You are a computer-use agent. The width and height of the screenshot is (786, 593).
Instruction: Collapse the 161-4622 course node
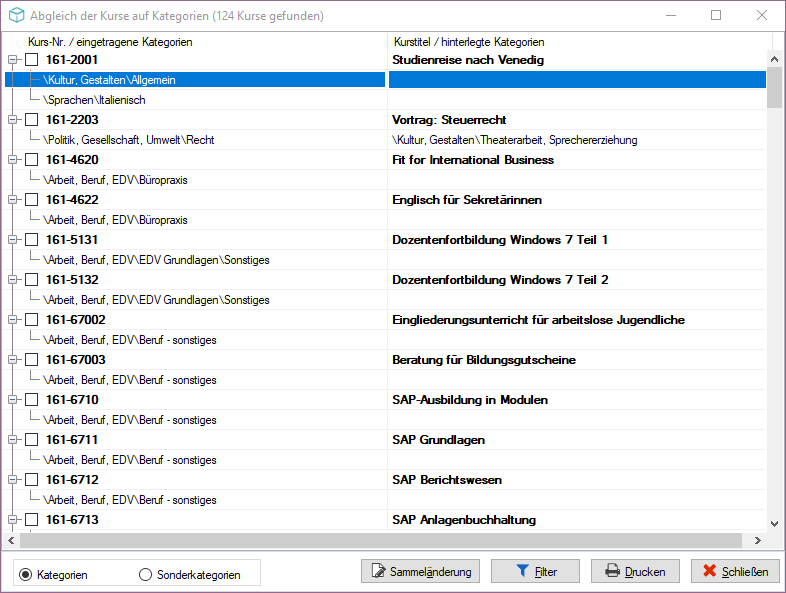click(x=13, y=200)
